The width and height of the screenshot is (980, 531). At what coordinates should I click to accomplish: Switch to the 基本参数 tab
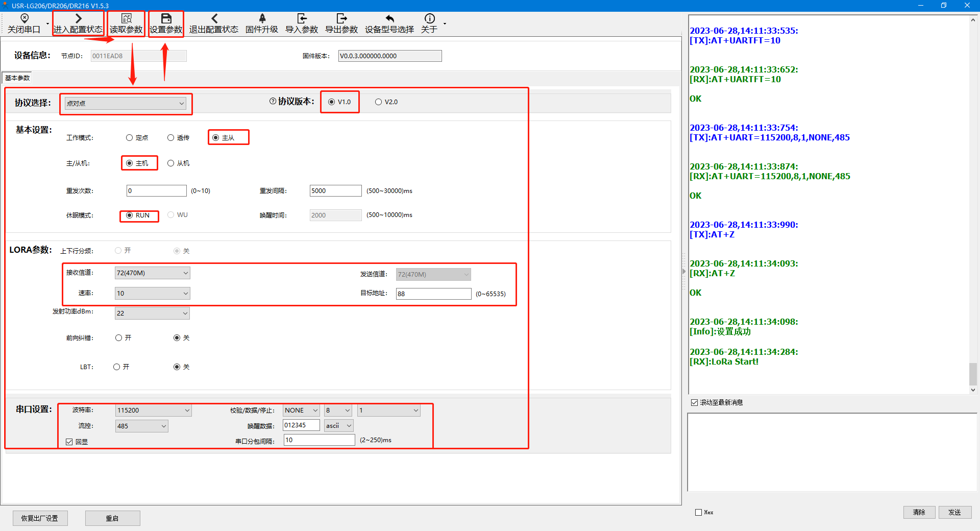click(x=17, y=78)
